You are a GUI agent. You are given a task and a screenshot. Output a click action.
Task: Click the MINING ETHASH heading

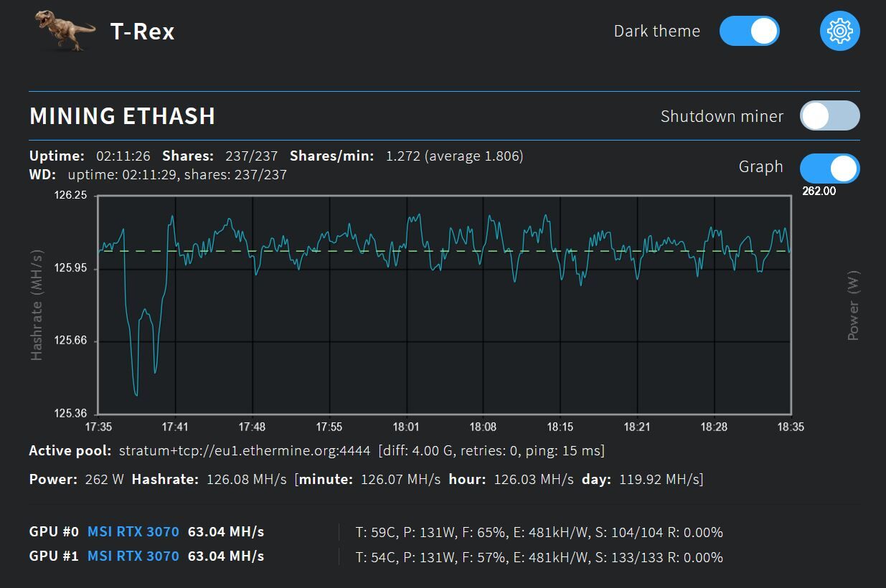tap(123, 116)
